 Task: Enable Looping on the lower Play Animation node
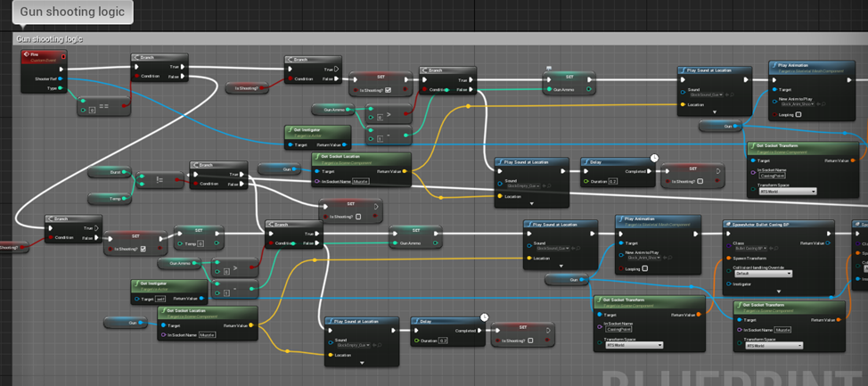tap(644, 268)
